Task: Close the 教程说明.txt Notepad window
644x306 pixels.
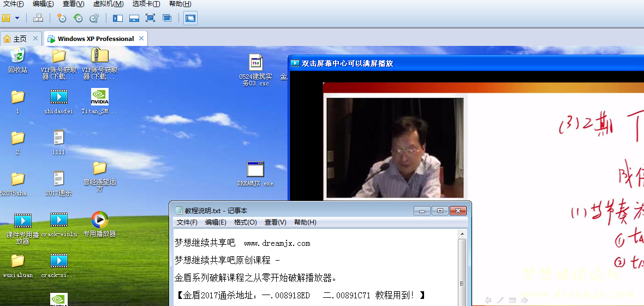Action: click(458, 210)
